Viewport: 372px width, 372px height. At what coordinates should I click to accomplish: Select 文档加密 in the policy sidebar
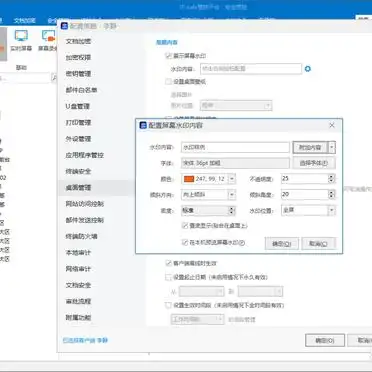click(x=78, y=41)
